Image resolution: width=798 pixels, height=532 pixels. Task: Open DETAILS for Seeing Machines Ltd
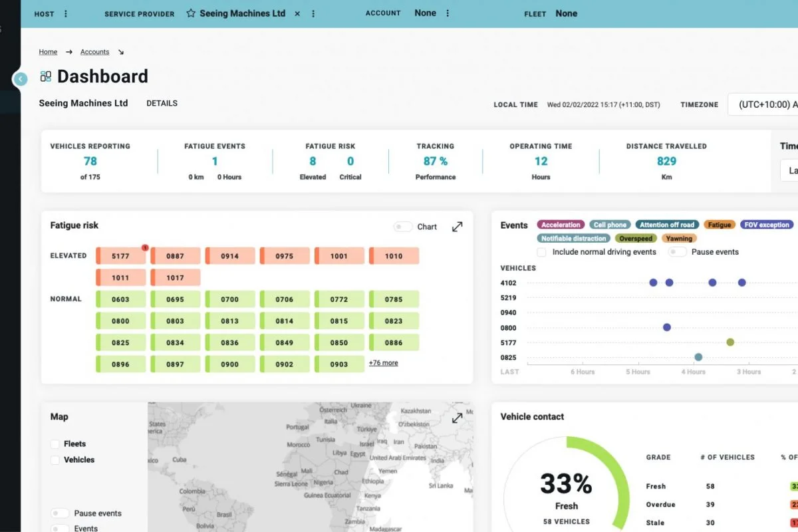point(162,103)
